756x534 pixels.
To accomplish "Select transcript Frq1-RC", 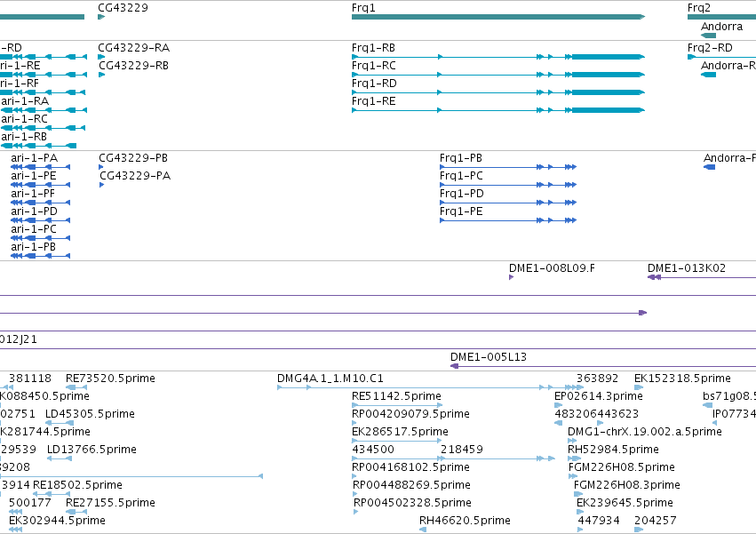I will [x=374, y=66].
